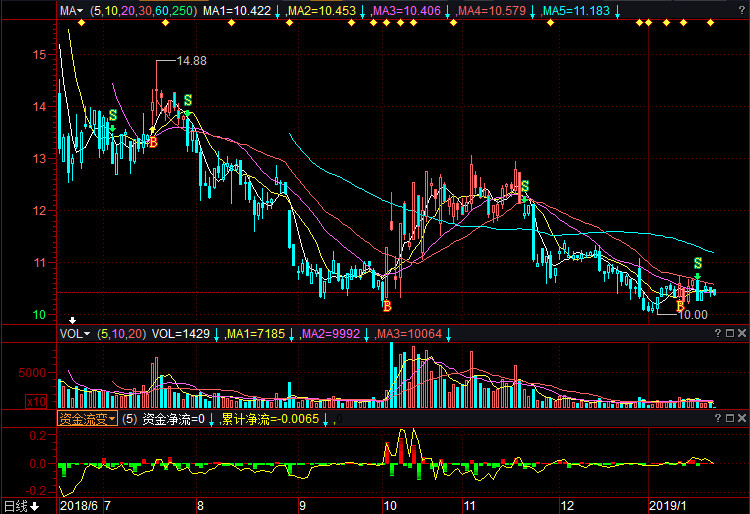750x514 pixels.
Task: Maximize the VOL panel
Action: coord(730,333)
